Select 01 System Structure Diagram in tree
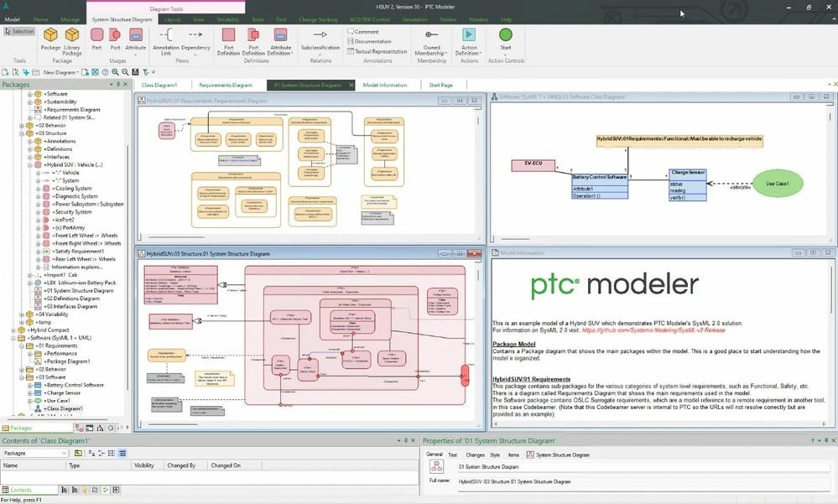Screen dimensions: 838x504 pyautogui.click(x=79, y=291)
